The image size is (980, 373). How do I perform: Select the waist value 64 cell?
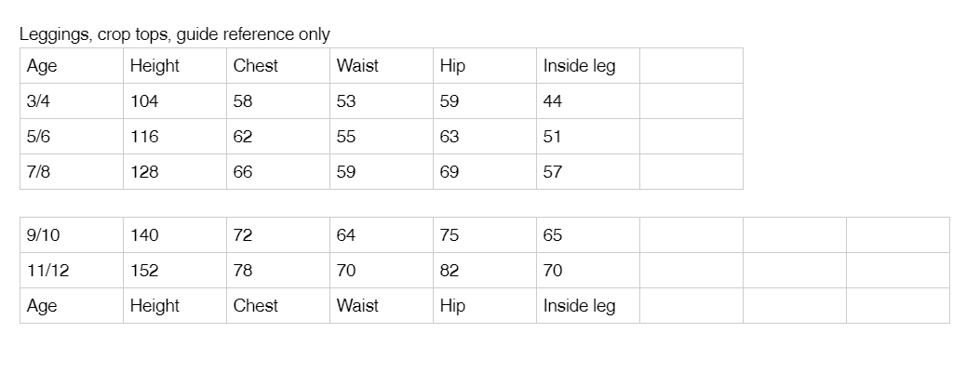tap(382, 235)
